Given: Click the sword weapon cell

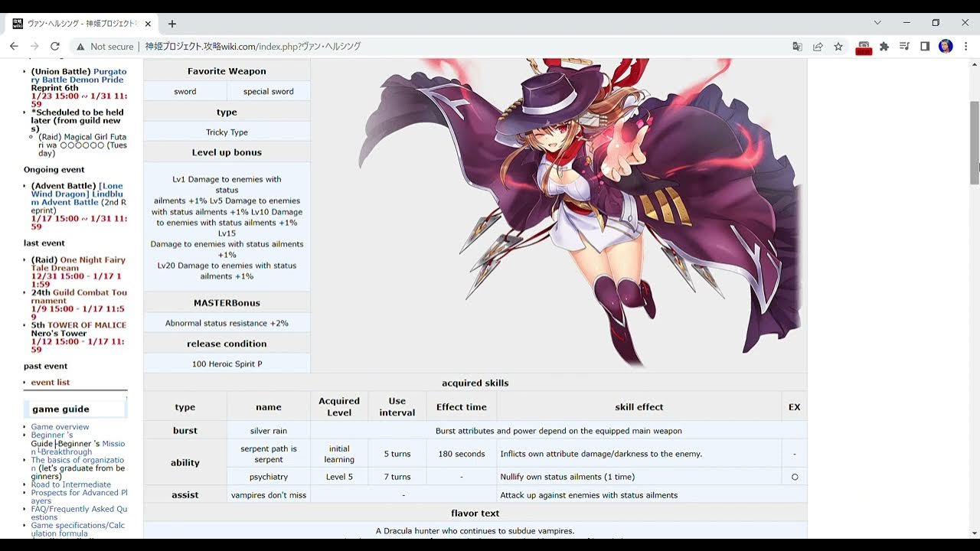Looking at the screenshot, I should point(185,91).
